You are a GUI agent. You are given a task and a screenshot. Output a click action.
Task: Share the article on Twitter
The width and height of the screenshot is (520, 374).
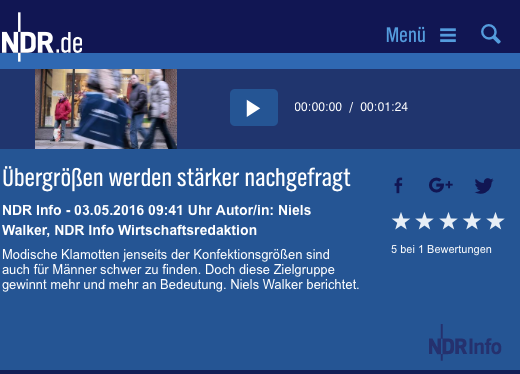(484, 186)
